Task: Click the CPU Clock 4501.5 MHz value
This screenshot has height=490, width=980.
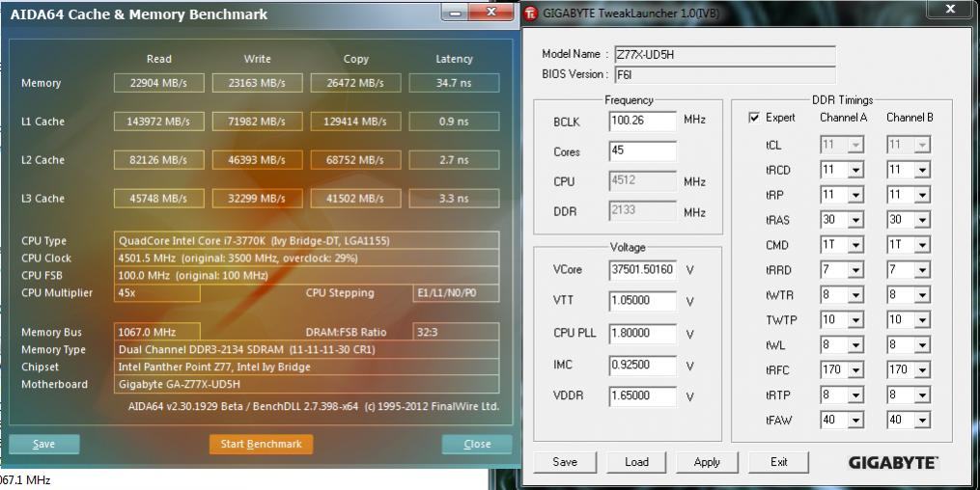Action: click(x=306, y=258)
